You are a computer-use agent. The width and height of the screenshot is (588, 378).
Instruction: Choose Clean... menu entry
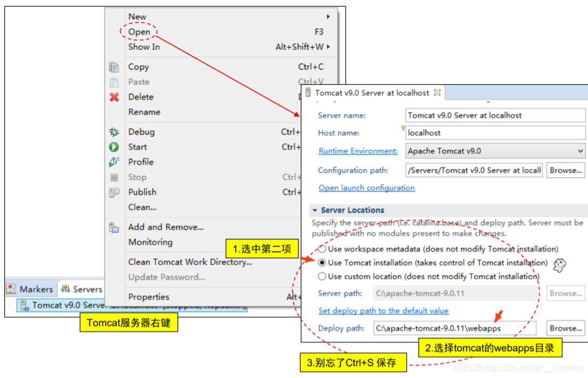point(142,207)
